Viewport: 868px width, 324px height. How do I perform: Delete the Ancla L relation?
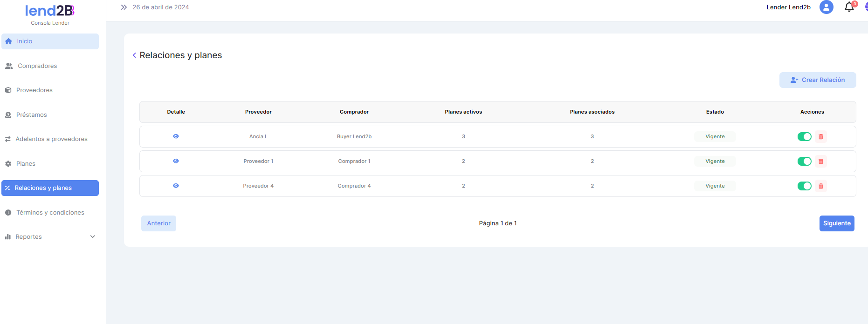821,137
